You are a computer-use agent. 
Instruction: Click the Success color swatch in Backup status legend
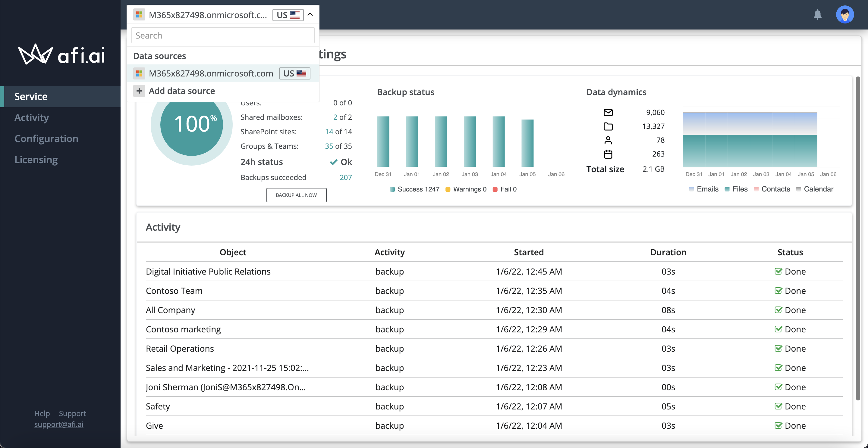tap(392, 189)
